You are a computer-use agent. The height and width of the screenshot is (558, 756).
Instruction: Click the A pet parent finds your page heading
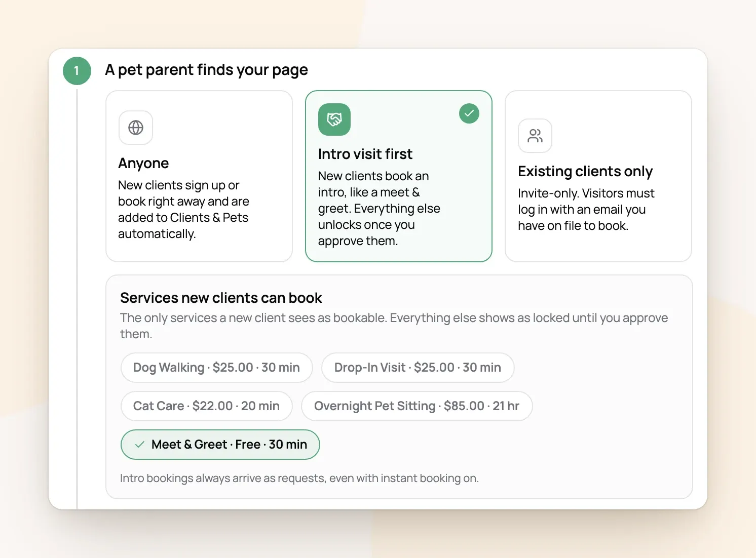[x=206, y=70]
